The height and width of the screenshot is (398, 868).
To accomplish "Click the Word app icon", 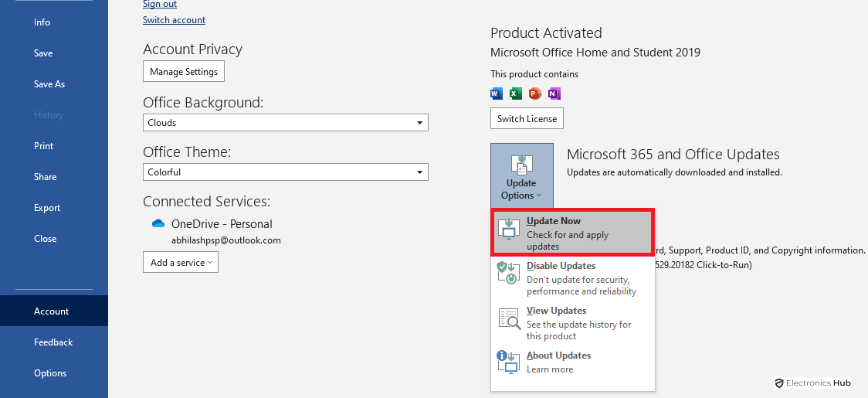I will [x=497, y=94].
